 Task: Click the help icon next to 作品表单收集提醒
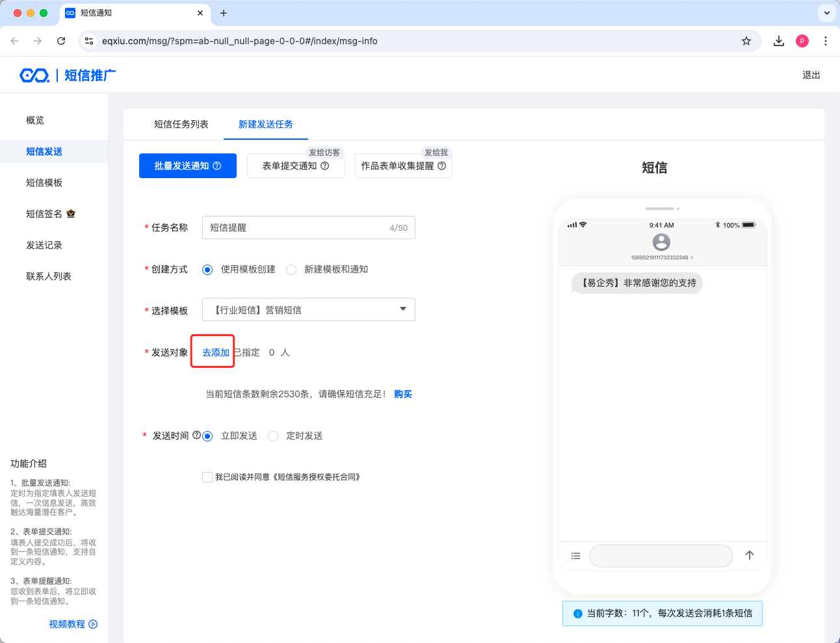[x=442, y=166]
